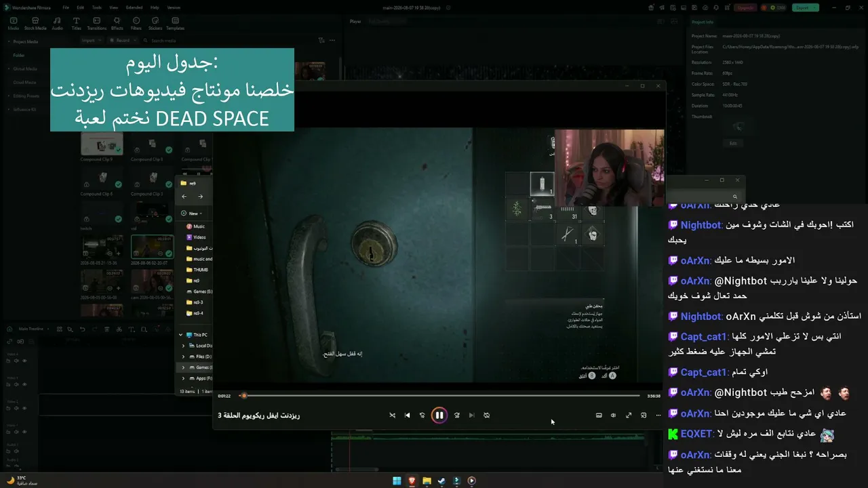Click the Upgrade button in Filmora
The height and width of the screenshot is (488, 868).
coord(745,7)
